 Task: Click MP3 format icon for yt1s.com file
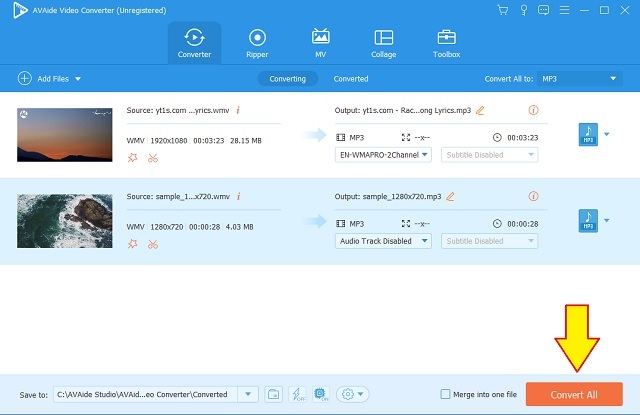pos(588,134)
